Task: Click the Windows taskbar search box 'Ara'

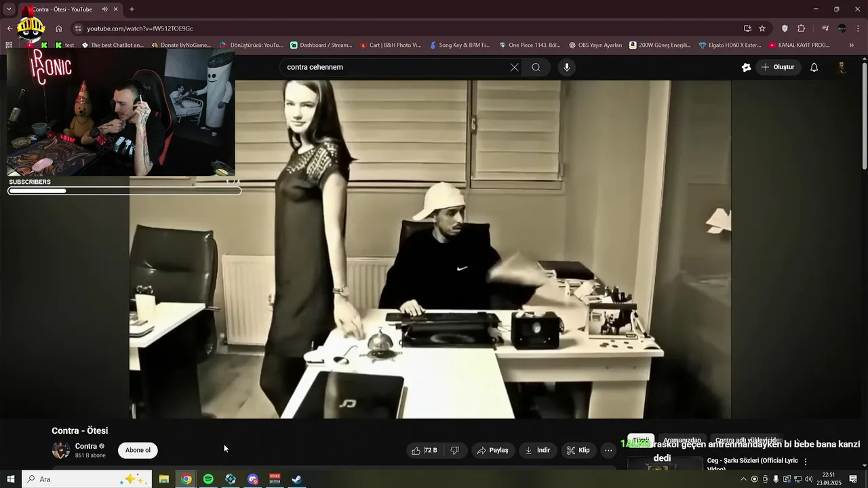Action: click(x=87, y=479)
